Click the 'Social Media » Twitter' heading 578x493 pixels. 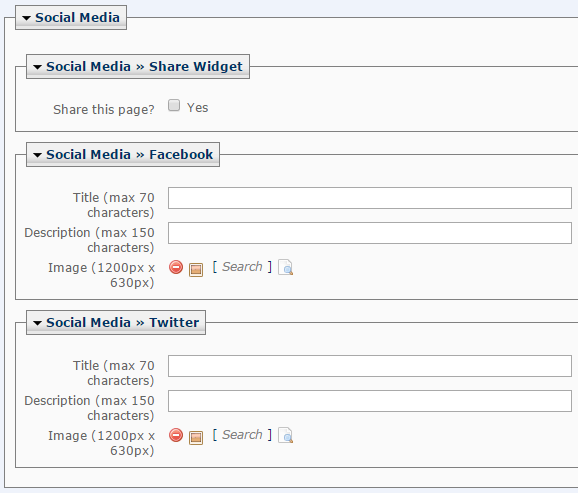point(122,323)
